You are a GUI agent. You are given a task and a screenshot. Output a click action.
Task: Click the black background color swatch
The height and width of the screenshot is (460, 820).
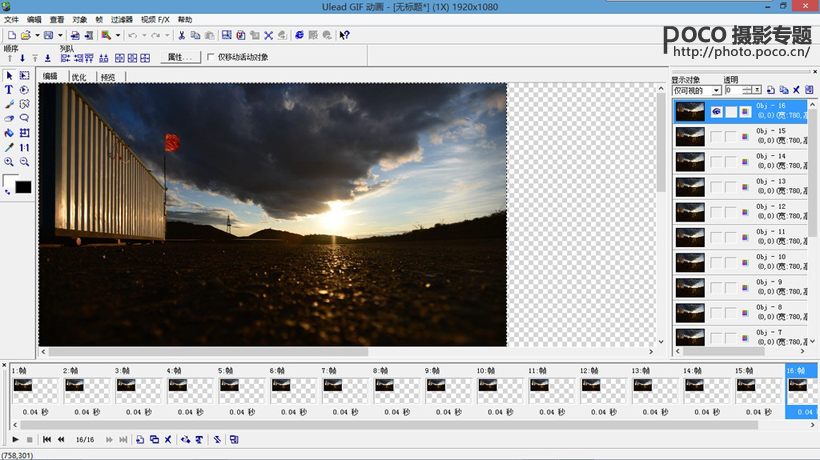pyautogui.click(x=23, y=187)
